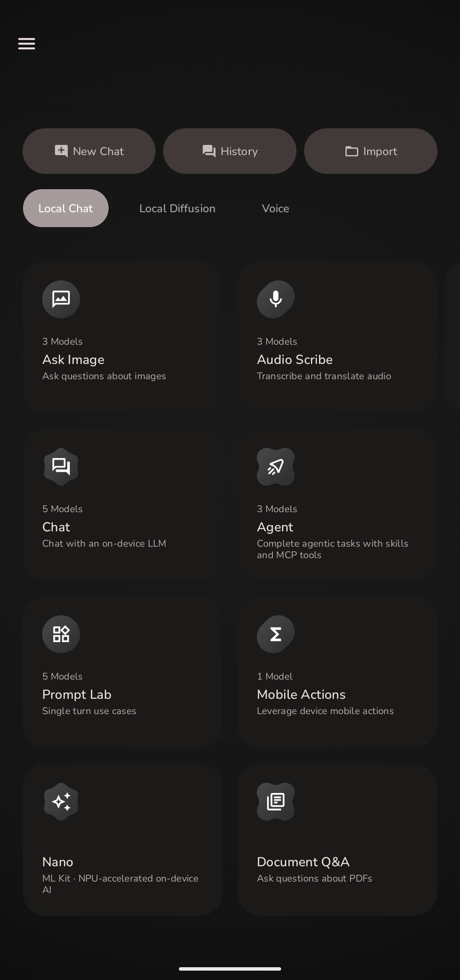Tap the Chat speech bubbles icon
Image resolution: width=460 pixels, height=980 pixels.
(61, 467)
